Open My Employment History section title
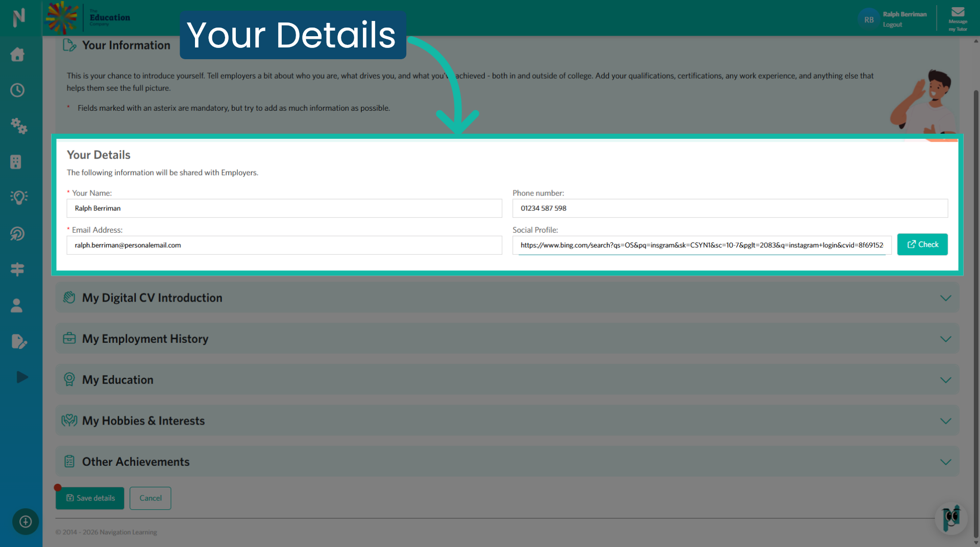The image size is (980, 547). (145, 338)
